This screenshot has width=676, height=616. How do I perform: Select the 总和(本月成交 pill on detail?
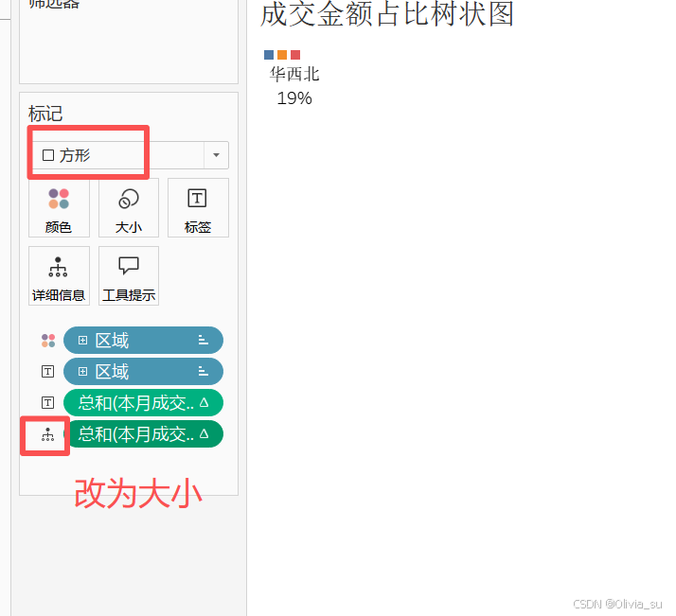(x=143, y=433)
